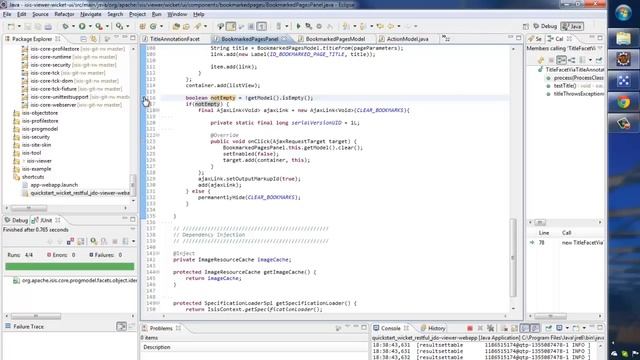
Task: Click the New Java Package icon
Action: [x=142, y=27]
